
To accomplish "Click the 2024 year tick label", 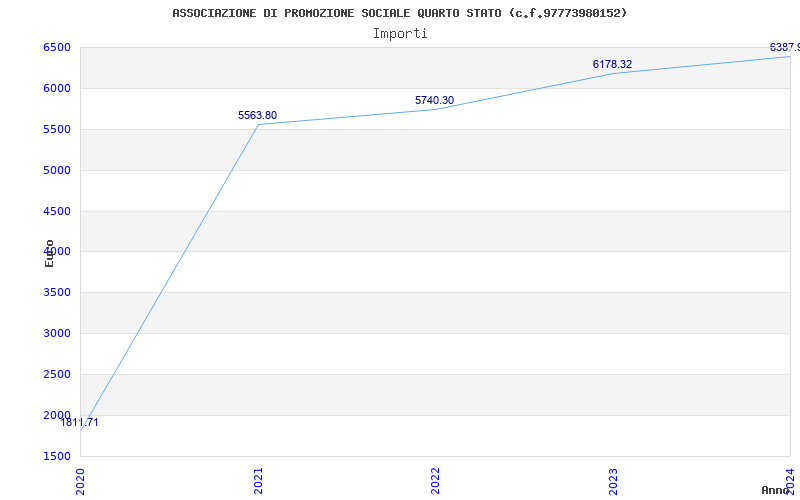I will pyautogui.click(x=790, y=480).
